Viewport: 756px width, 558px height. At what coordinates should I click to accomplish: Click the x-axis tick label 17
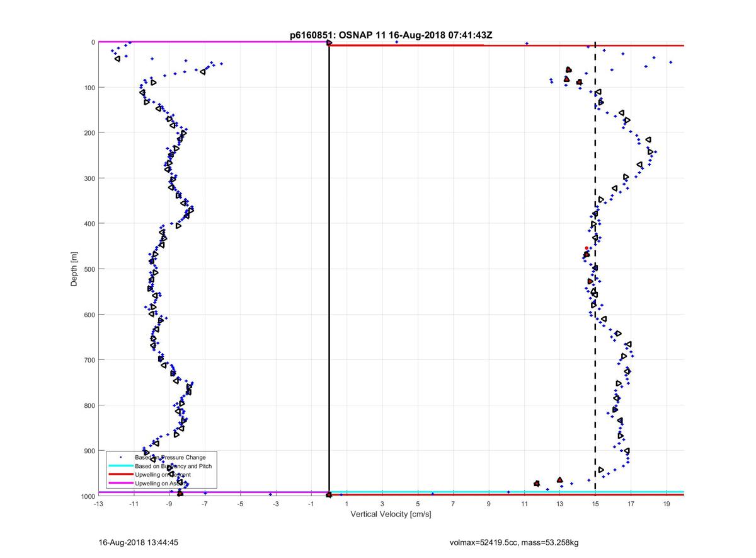[x=631, y=504]
